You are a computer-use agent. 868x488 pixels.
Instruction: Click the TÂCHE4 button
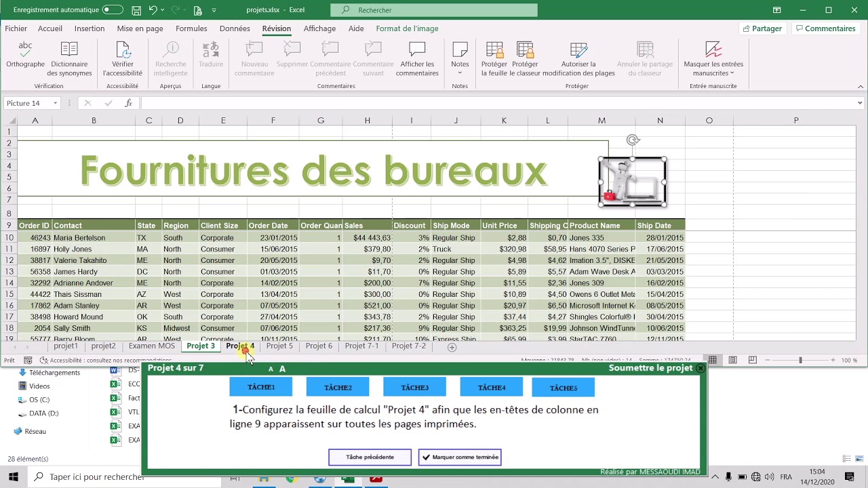491,387
